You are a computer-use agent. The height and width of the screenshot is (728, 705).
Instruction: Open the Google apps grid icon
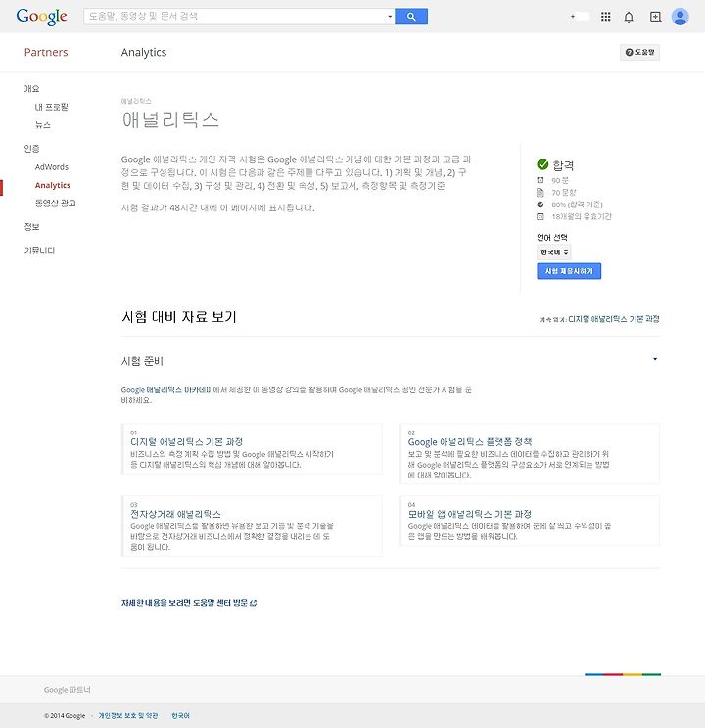tap(605, 17)
